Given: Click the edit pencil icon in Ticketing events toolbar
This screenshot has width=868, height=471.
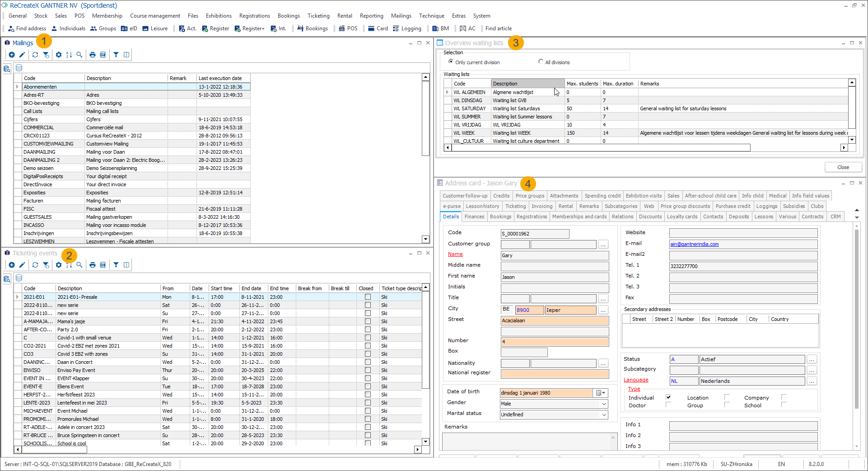Looking at the screenshot, I should [22, 265].
